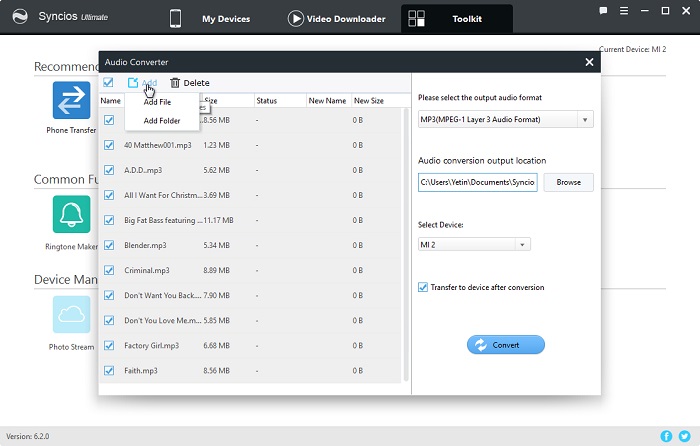The image size is (700, 446).
Task: Launch the Ringtone Maker tool
Action: click(x=71, y=214)
